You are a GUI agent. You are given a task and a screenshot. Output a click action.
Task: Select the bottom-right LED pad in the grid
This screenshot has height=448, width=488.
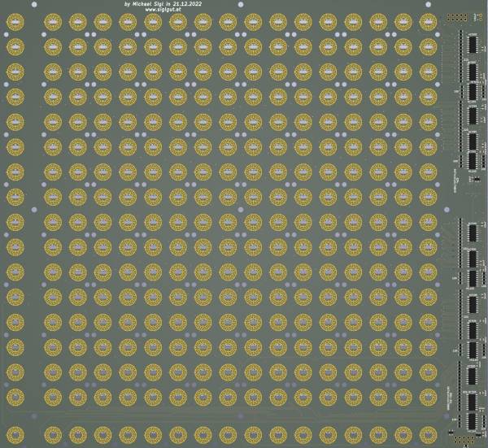(x=429, y=433)
